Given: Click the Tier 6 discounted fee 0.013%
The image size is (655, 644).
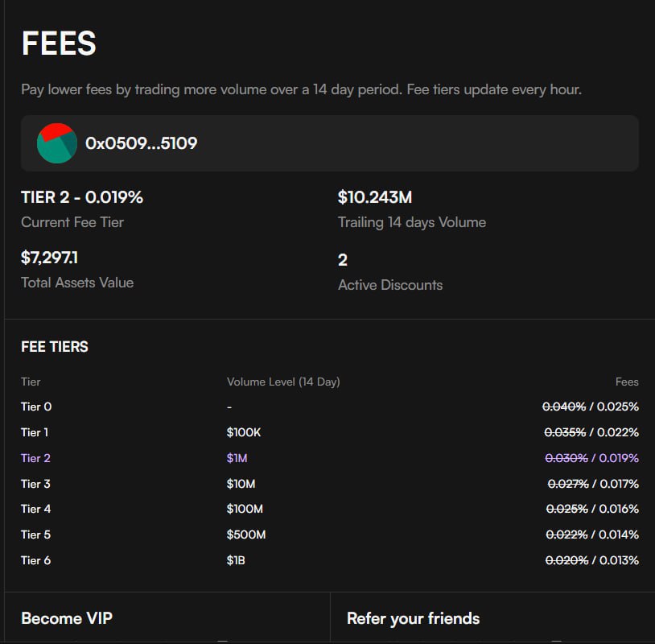Looking at the screenshot, I should (x=618, y=560).
